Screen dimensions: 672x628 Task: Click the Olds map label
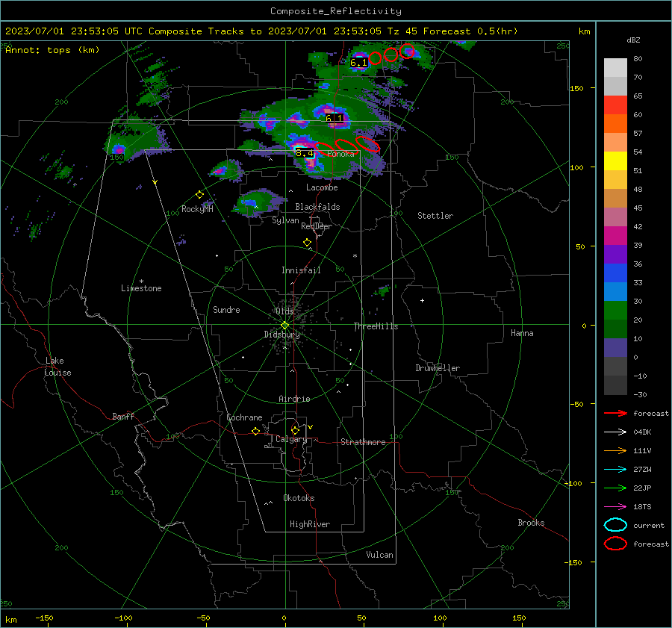coord(284,311)
